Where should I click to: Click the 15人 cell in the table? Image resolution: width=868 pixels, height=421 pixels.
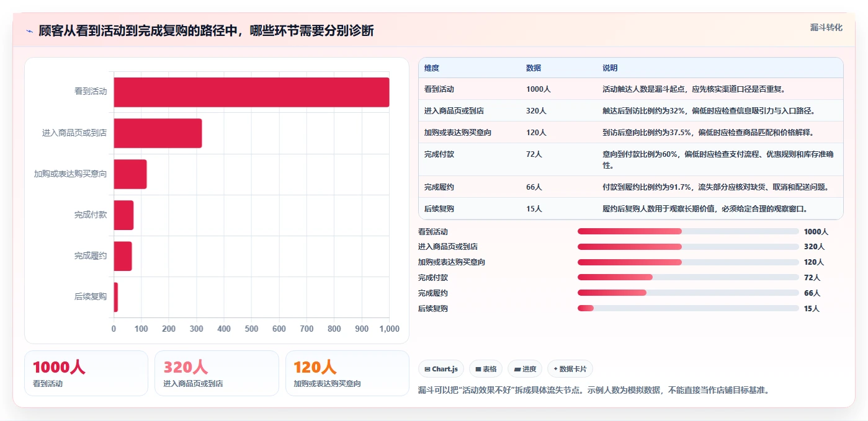point(534,209)
